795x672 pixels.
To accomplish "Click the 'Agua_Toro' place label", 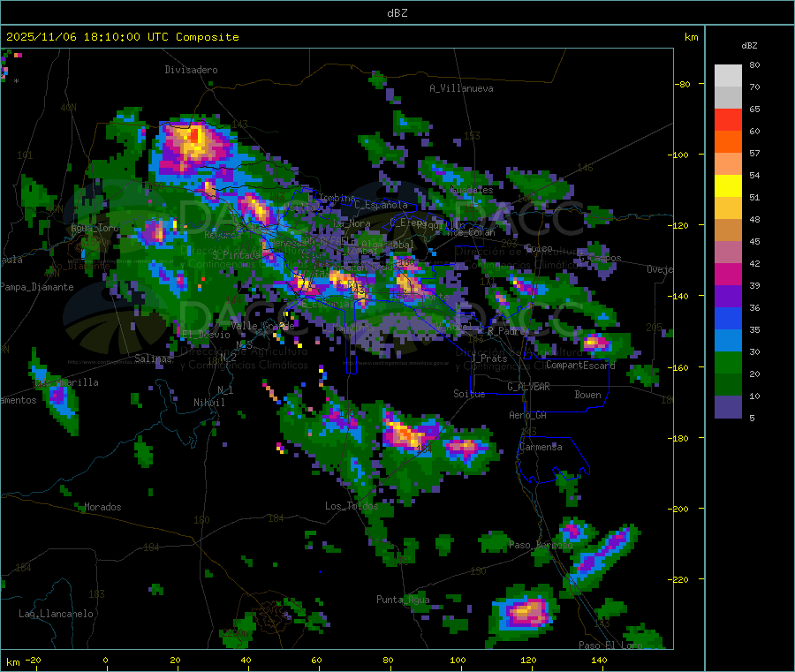I will coord(95,228).
